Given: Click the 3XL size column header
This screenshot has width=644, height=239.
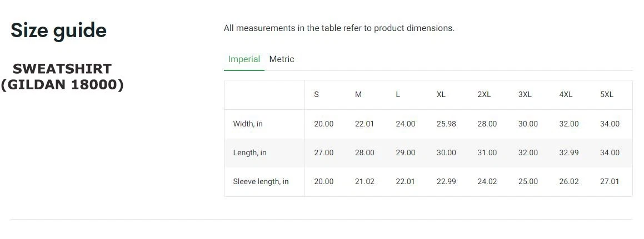Looking at the screenshot, I should click(525, 95).
